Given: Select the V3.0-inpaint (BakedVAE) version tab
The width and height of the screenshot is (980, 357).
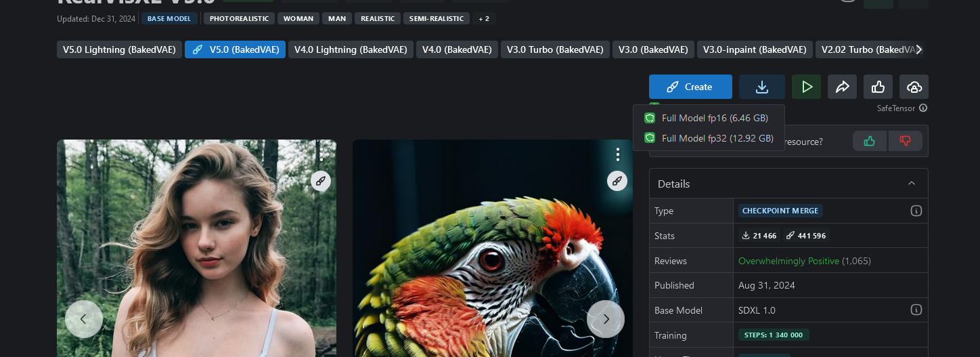Looking at the screenshot, I should pos(755,49).
